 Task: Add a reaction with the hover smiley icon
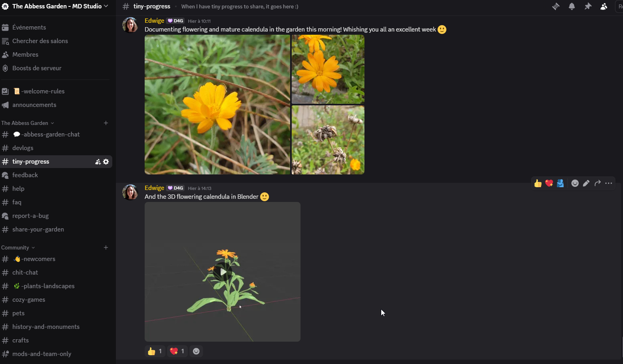pyautogui.click(x=575, y=183)
